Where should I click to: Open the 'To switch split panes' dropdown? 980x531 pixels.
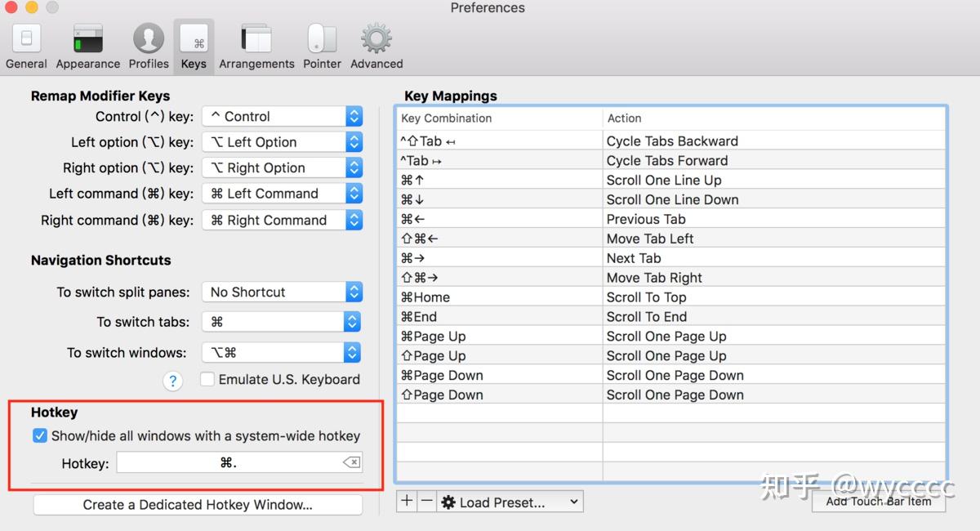tap(282, 292)
